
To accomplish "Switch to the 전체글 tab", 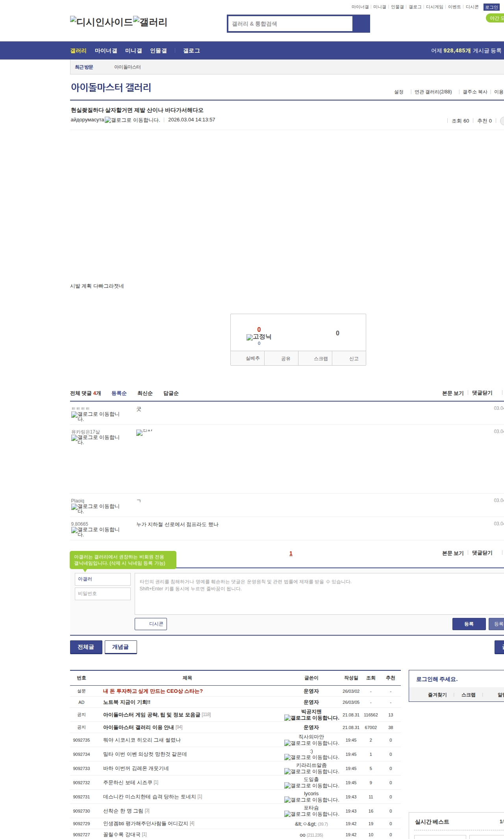I will click(x=86, y=647).
